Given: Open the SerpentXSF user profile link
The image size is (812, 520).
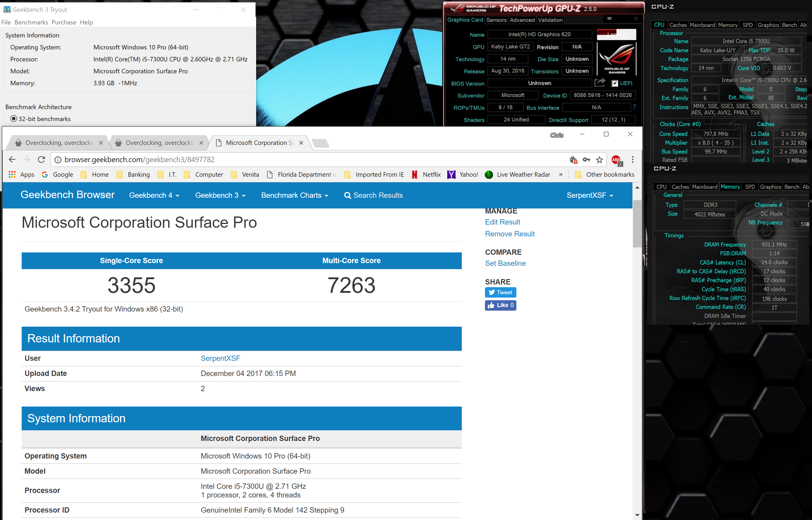Looking at the screenshot, I should 220,358.
